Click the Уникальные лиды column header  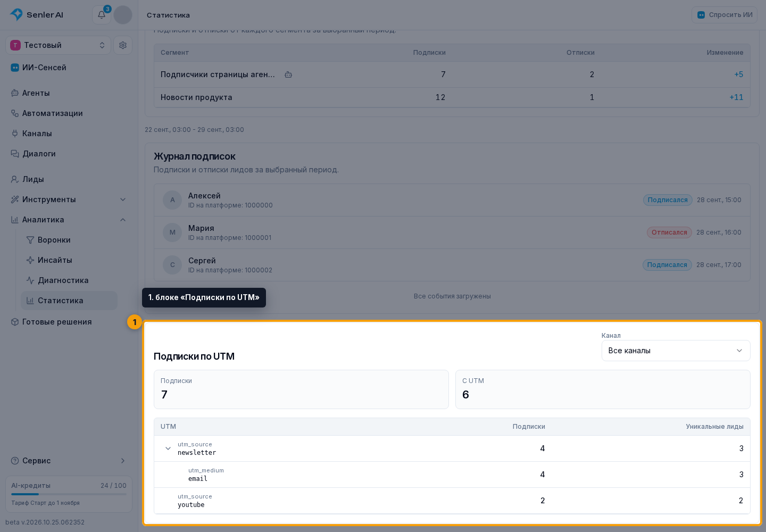[714, 427]
